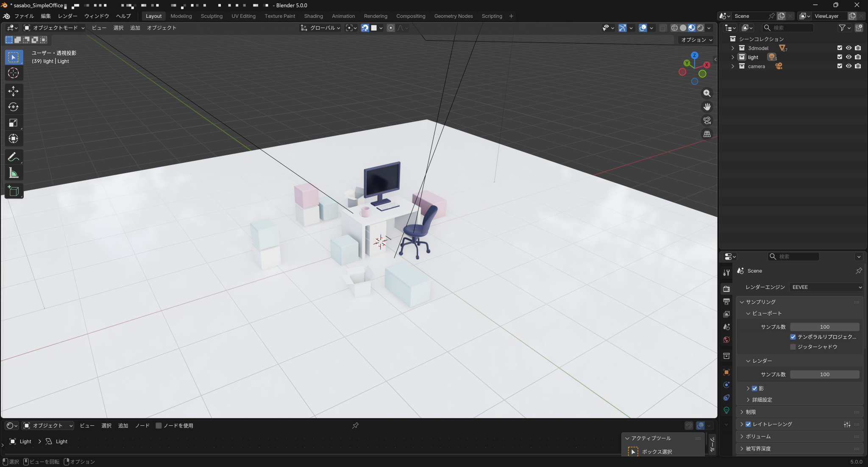Activate the Add Cube tool
868x467 pixels.
pos(13,191)
